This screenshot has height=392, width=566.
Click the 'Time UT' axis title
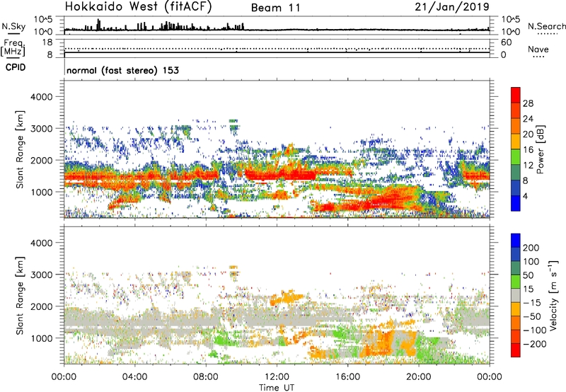tap(277, 387)
